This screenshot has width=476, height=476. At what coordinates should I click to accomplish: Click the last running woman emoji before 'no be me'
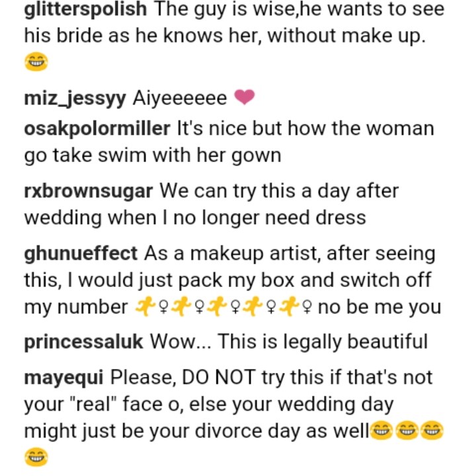tap(292, 307)
